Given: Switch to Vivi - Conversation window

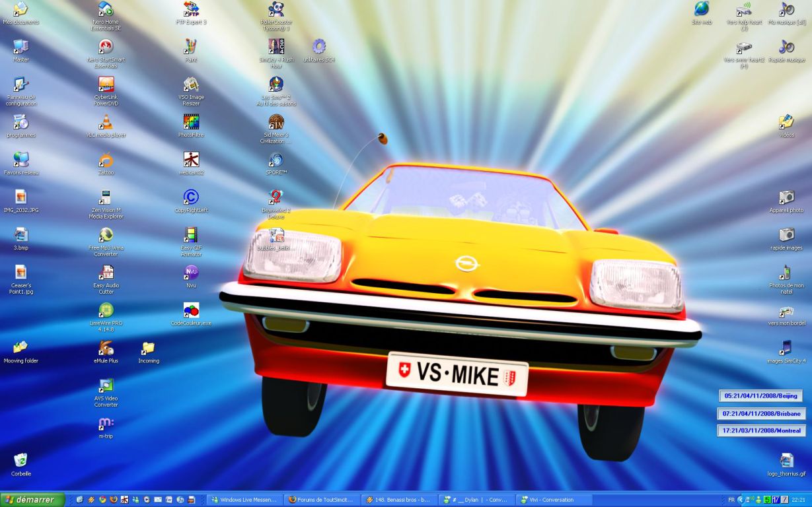Looking at the screenshot, I should pos(554,500).
